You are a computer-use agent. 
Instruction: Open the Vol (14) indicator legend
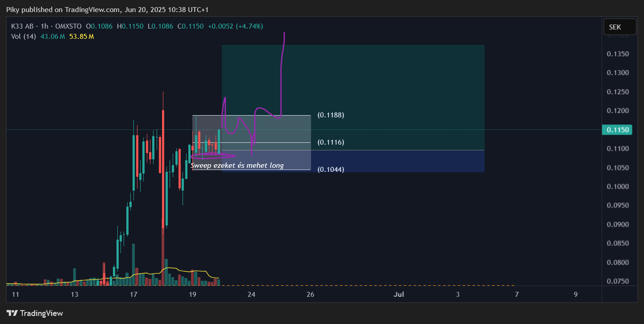pos(23,36)
